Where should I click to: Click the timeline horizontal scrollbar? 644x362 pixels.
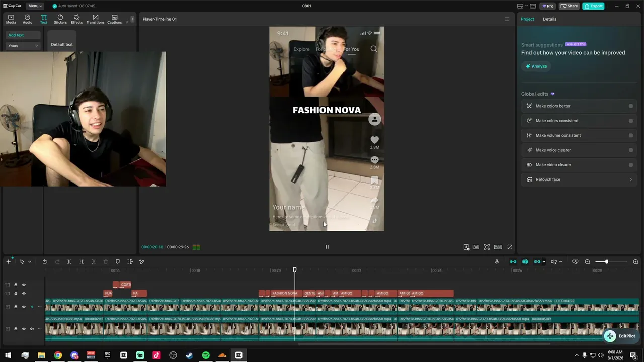coord(424,344)
